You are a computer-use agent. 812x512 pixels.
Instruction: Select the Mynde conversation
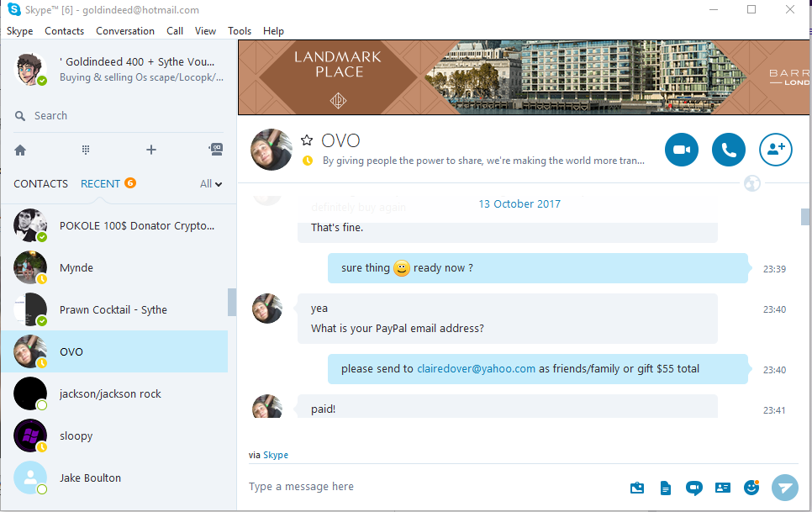pos(114,267)
